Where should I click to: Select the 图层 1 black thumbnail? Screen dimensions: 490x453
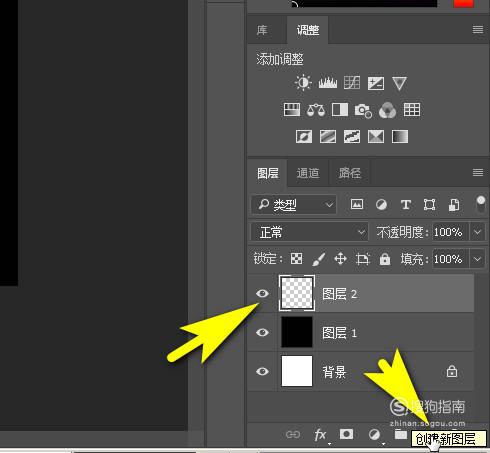297,332
